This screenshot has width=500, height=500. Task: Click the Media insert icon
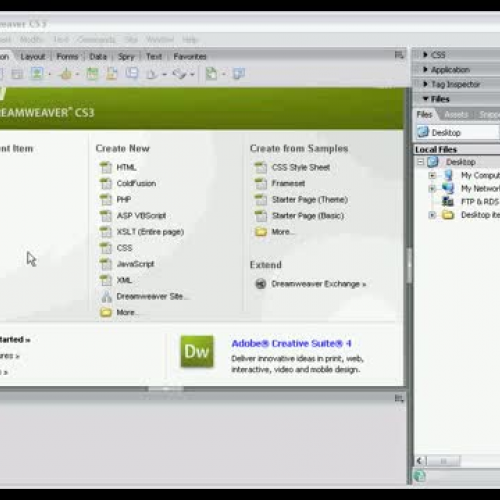[66, 74]
